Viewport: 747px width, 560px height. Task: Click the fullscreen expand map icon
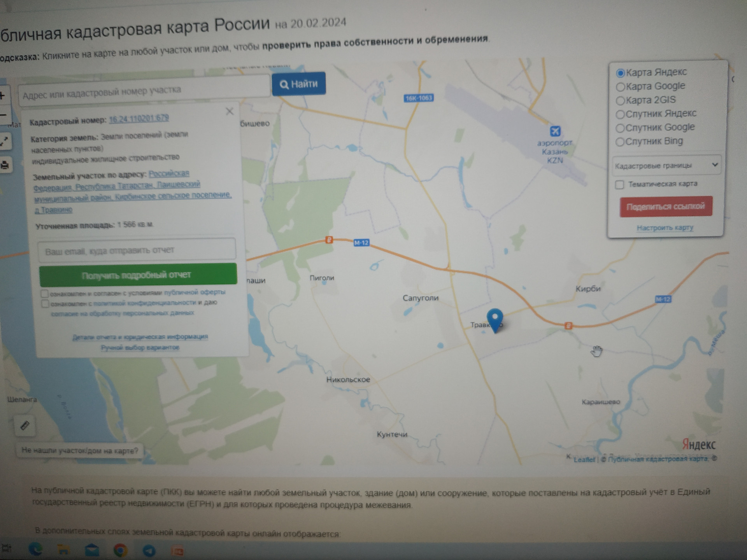[5, 141]
